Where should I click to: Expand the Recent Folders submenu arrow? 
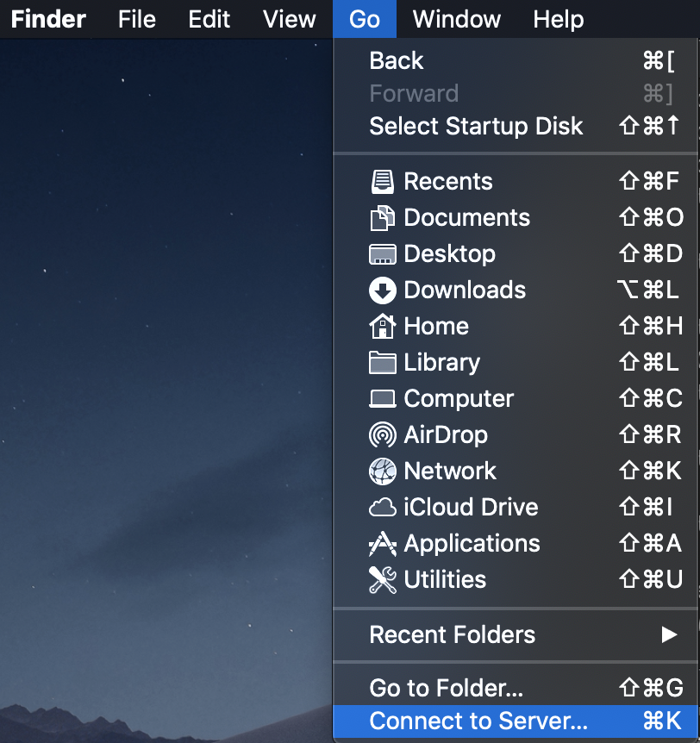click(x=669, y=635)
